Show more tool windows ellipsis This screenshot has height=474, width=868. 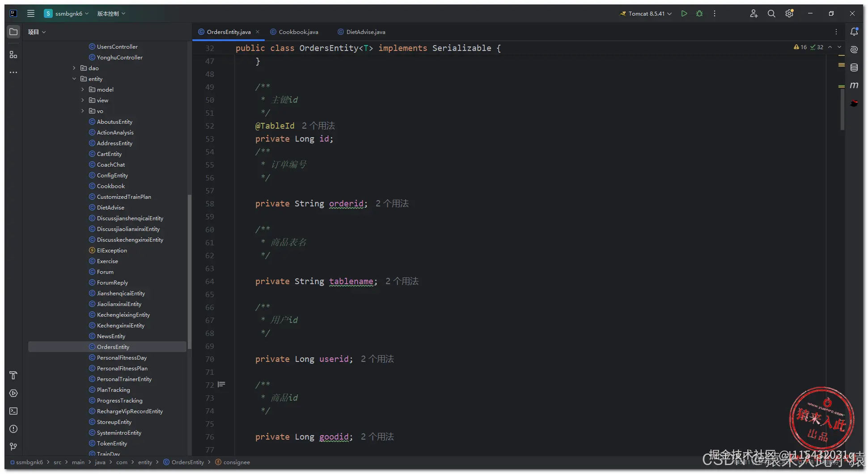(x=13, y=72)
